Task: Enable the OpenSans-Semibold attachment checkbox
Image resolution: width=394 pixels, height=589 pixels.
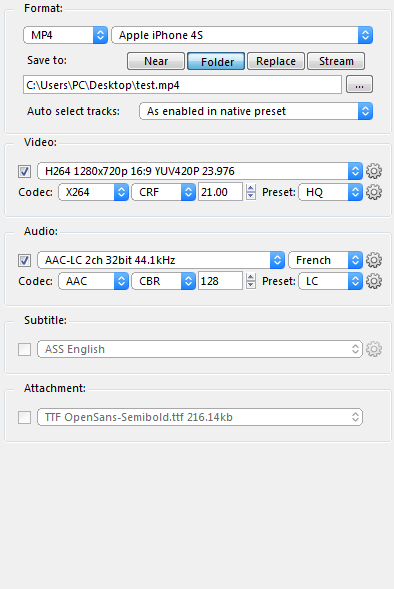Action: coord(24,417)
